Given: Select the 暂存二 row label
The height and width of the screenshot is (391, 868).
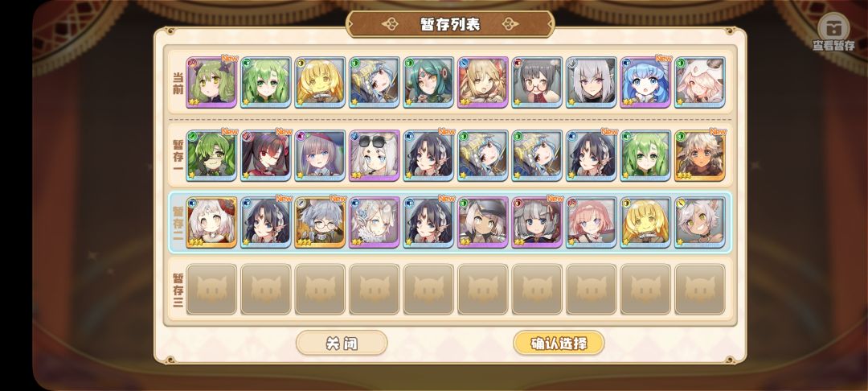Looking at the screenshot, I should [178, 223].
